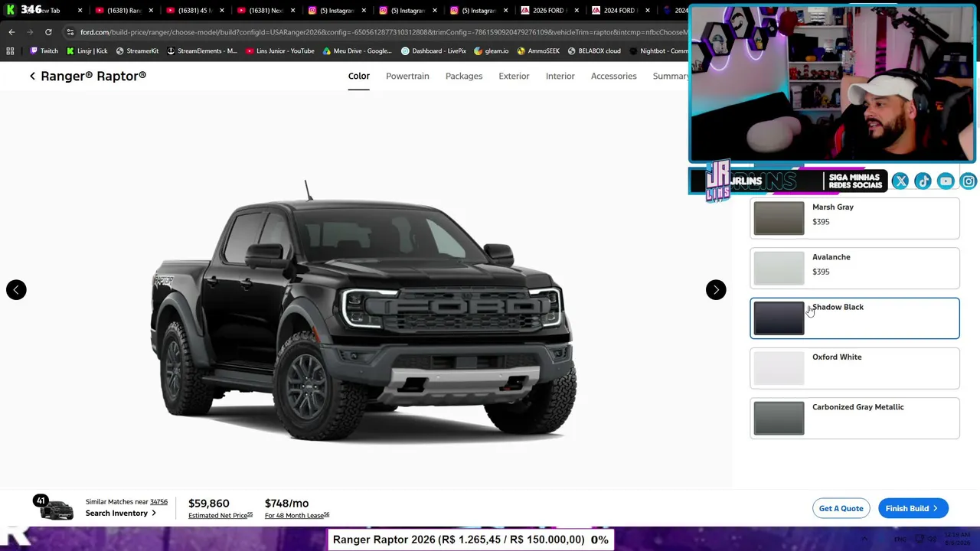Click the black Ranger Raptor preview image
Image resolution: width=980 pixels, height=551 pixels.
point(363,312)
